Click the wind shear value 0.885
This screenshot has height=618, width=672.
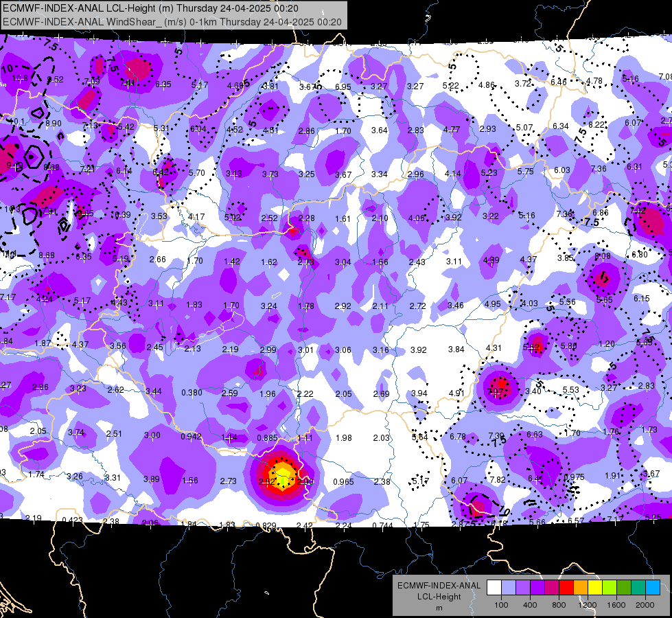pos(267,438)
